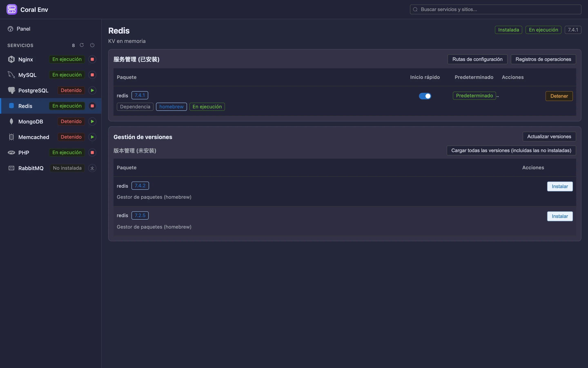Screen dimensions: 588x368
Task: Install redis version 7.2.5
Action: pyautogui.click(x=560, y=216)
